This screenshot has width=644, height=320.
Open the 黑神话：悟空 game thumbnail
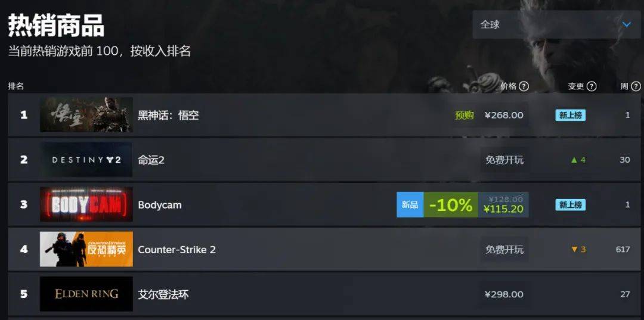(x=86, y=115)
